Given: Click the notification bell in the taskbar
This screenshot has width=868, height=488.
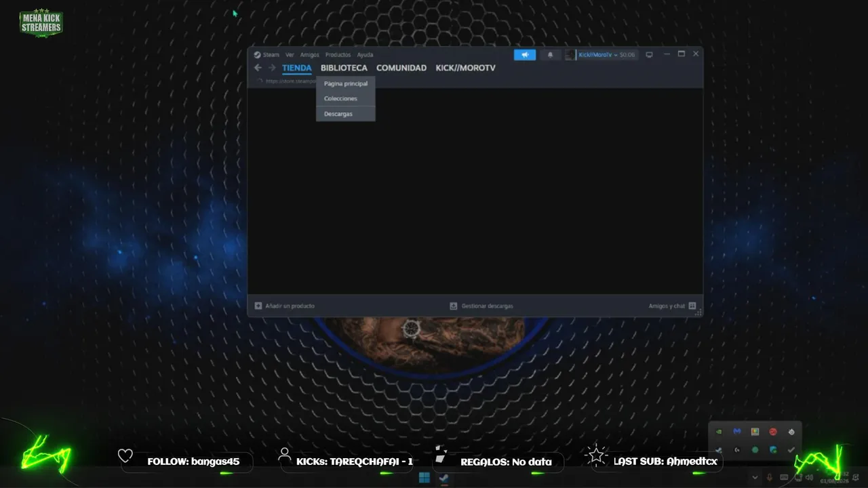Looking at the screenshot, I should pyautogui.click(x=856, y=478).
